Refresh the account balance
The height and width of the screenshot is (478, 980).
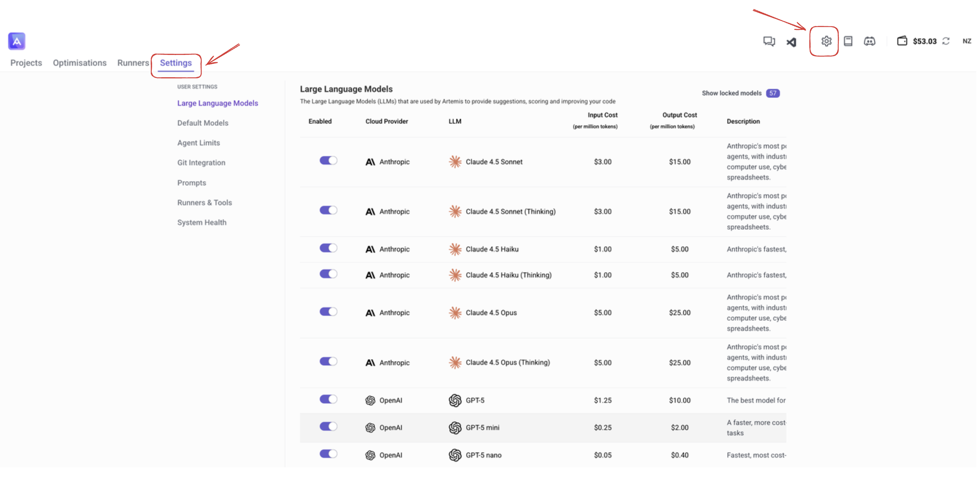(x=946, y=41)
